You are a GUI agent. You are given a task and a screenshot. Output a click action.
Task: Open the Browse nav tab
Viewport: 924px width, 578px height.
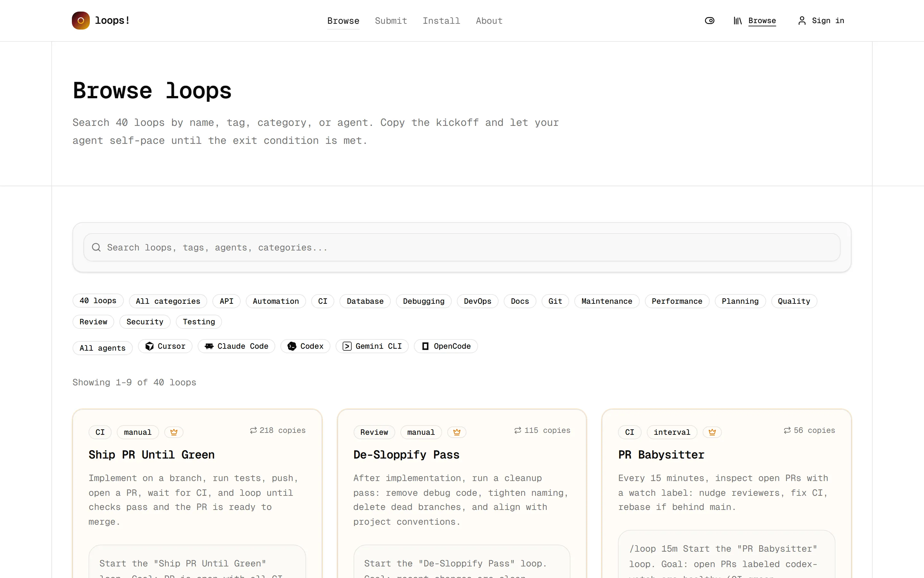coord(343,21)
